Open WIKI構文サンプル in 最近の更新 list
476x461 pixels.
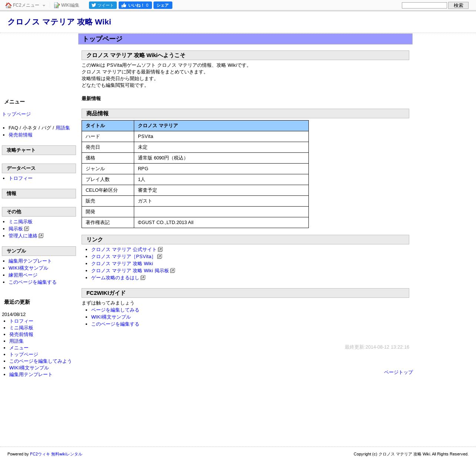click(29, 368)
